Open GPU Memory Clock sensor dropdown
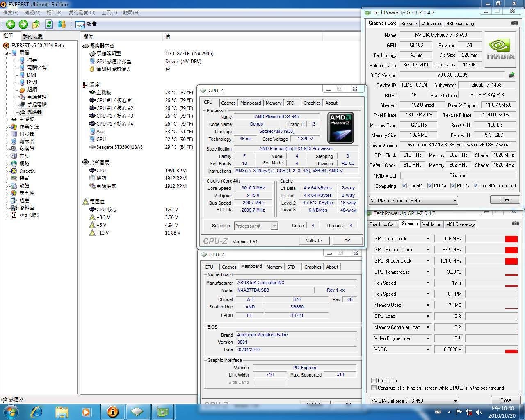This screenshot has width=525, height=420. coord(427,250)
